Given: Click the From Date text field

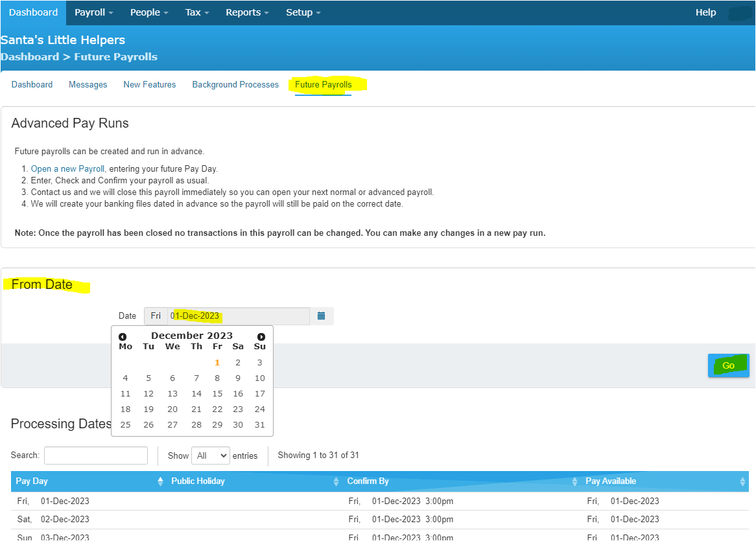Looking at the screenshot, I should 238,316.
